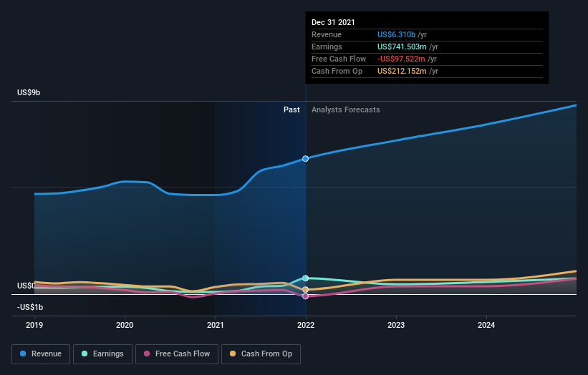Select the 2022 x-axis label
Image resolution: width=588 pixels, height=375 pixels.
[306, 325]
